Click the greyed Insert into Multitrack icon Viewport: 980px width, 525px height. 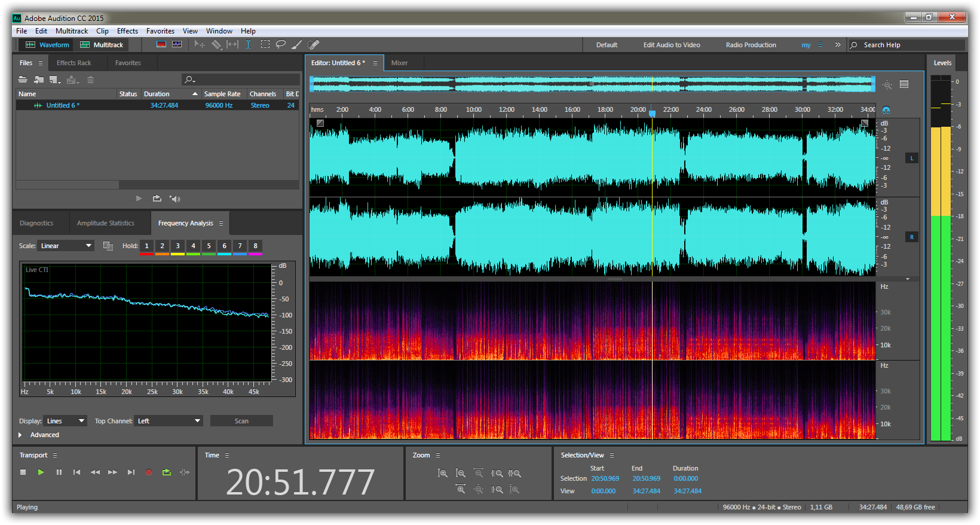73,80
